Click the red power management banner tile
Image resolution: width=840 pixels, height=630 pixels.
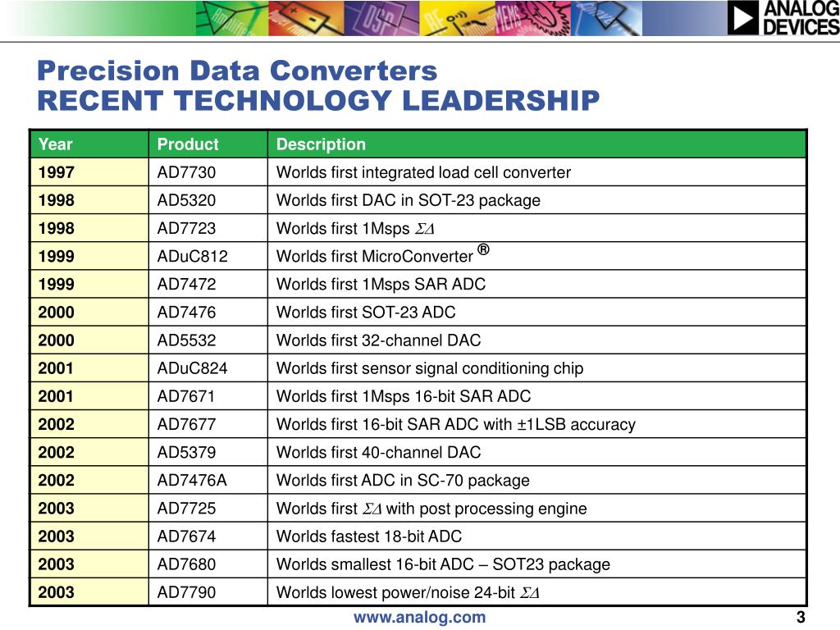306,18
